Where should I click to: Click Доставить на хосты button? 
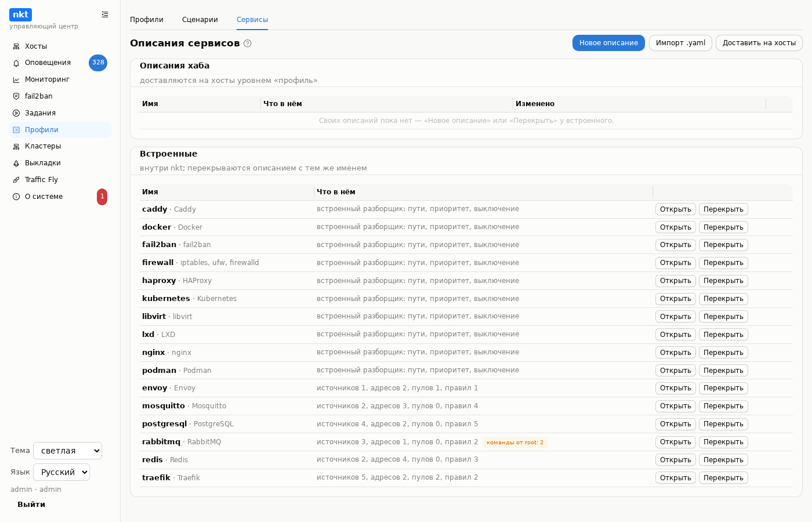759,43
